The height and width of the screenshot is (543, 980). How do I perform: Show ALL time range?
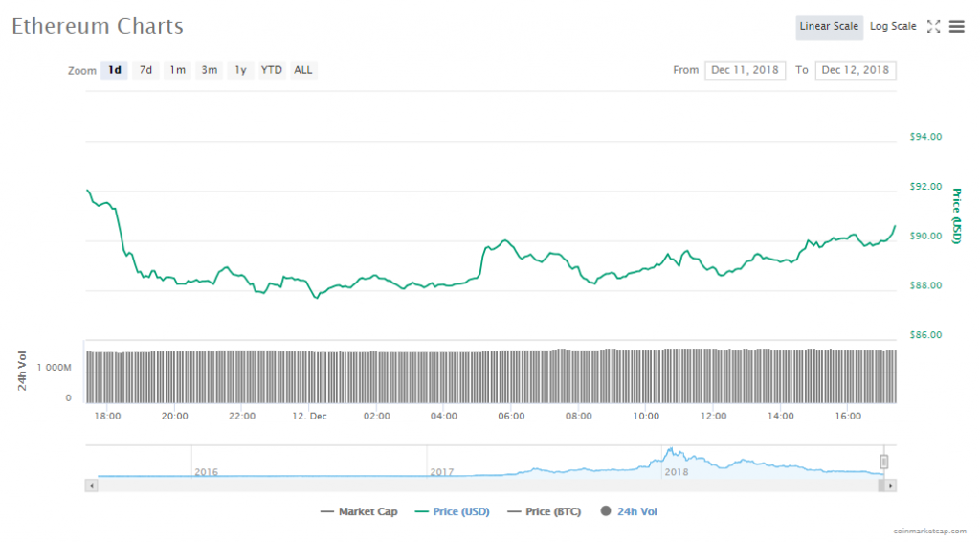(303, 70)
